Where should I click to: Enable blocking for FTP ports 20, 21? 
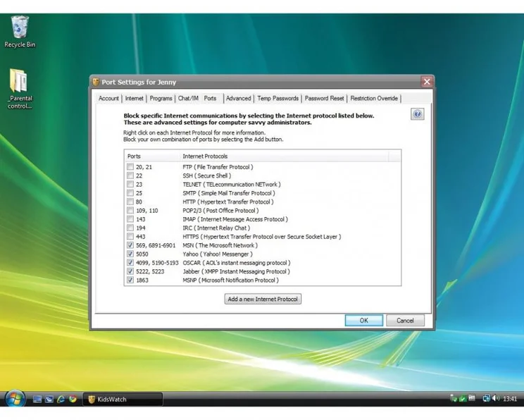pos(130,167)
